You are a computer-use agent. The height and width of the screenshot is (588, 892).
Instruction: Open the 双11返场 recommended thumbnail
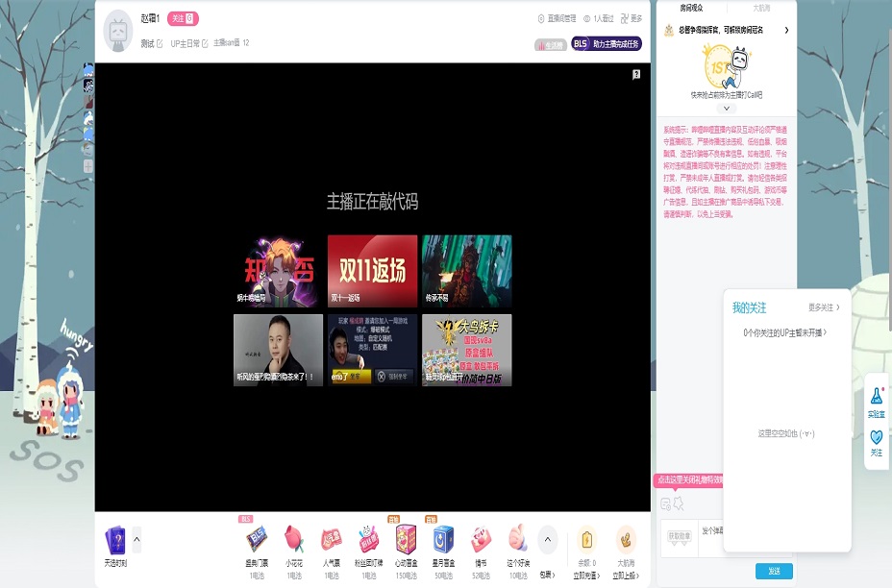pos(373,271)
